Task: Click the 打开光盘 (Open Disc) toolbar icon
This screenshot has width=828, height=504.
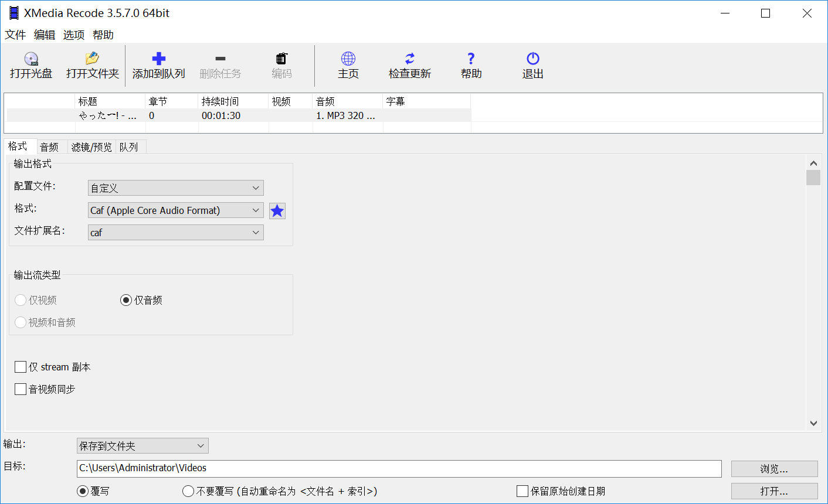Action: point(30,64)
